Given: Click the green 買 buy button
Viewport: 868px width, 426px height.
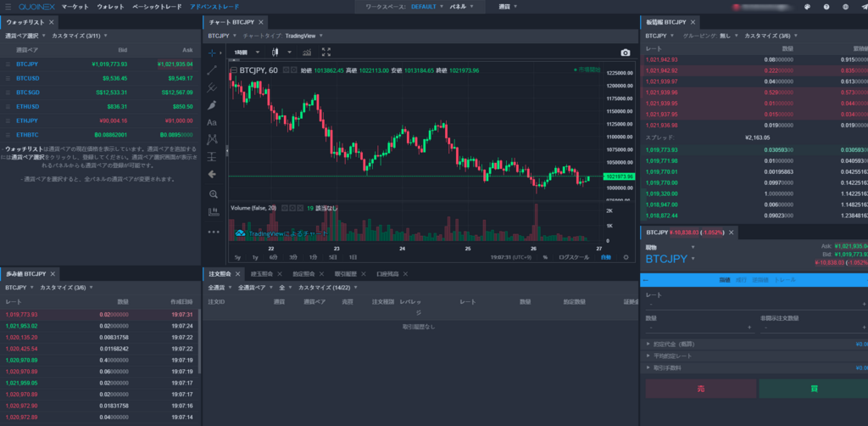Looking at the screenshot, I should click(x=811, y=388).
